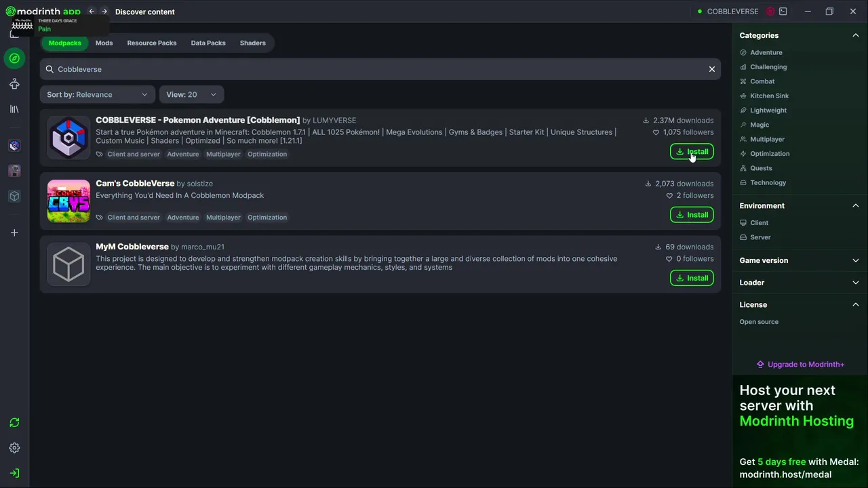This screenshot has height=488, width=868.
Task: Open the Sort by Relevance dropdown
Action: pyautogui.click(x=97, y=95)
